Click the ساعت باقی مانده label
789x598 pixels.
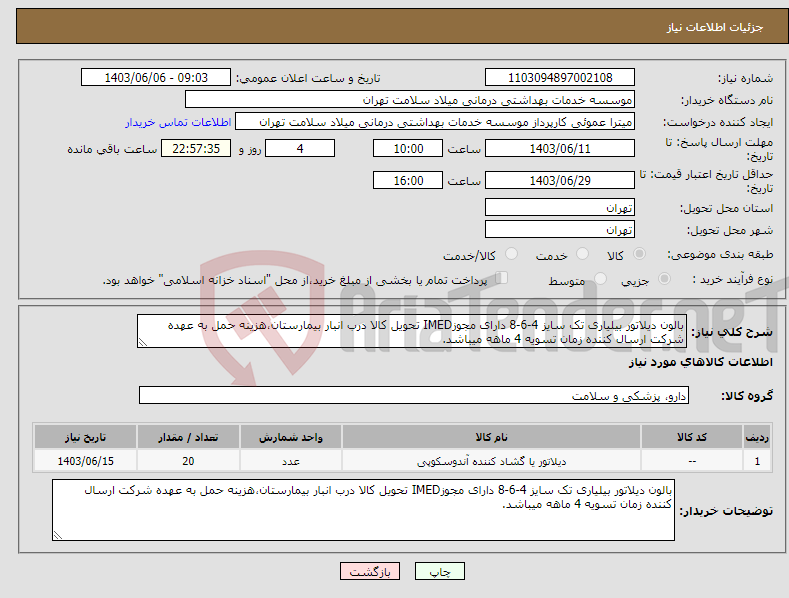point(112,150)
